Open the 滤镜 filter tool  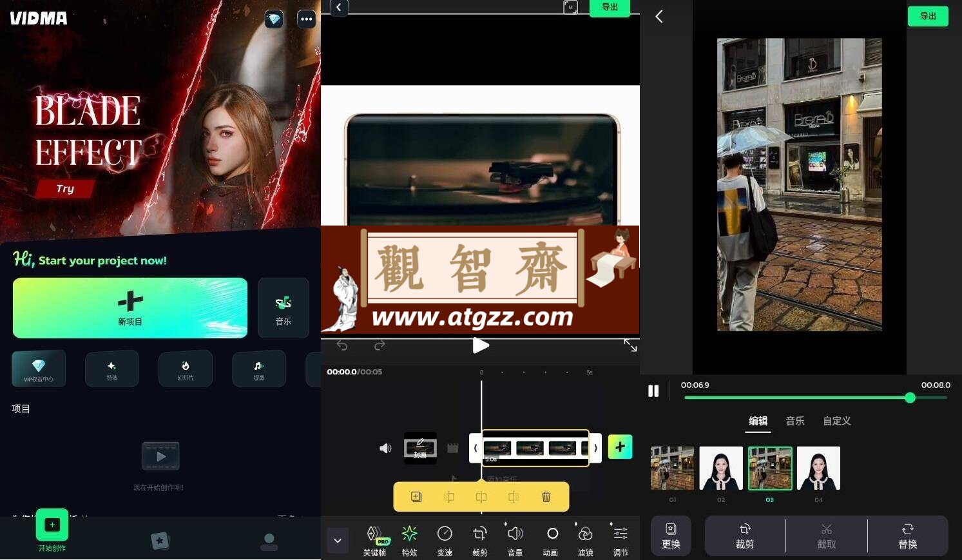pyautogui.click(x=585, y=541)
